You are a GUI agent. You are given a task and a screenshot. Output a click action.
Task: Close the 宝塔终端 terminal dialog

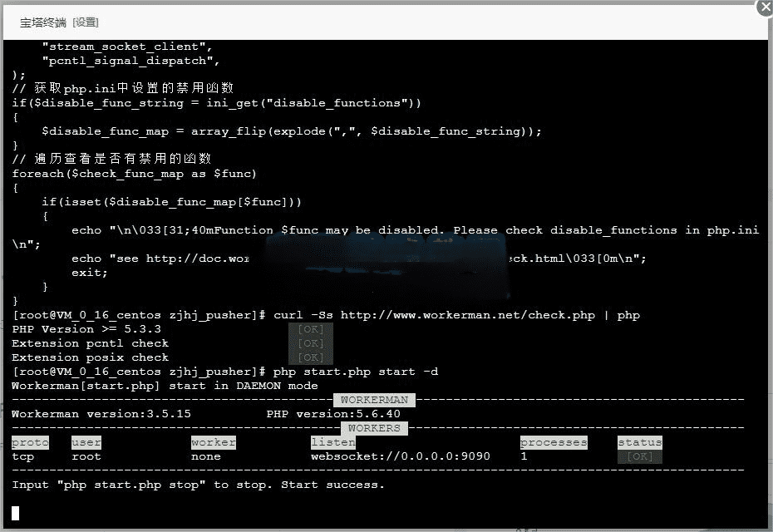(766, 7)
